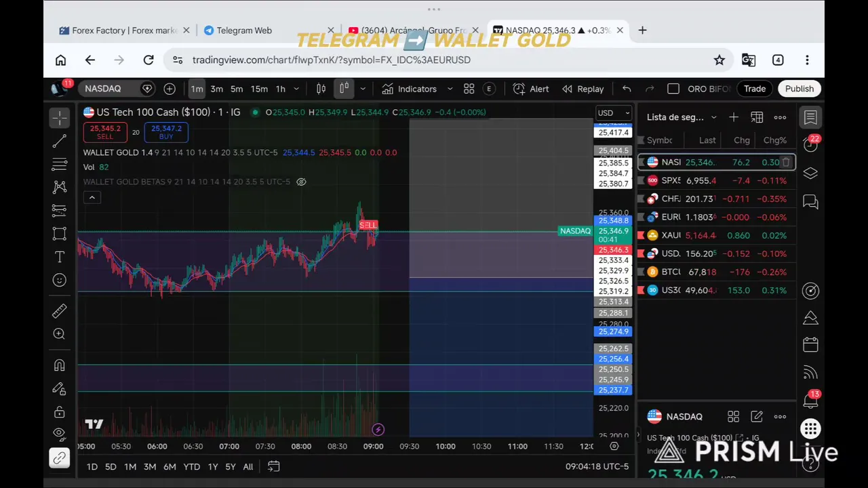Expand the watchlist name dropdown
Screen dimensions: 868x488
pos(713,117)
